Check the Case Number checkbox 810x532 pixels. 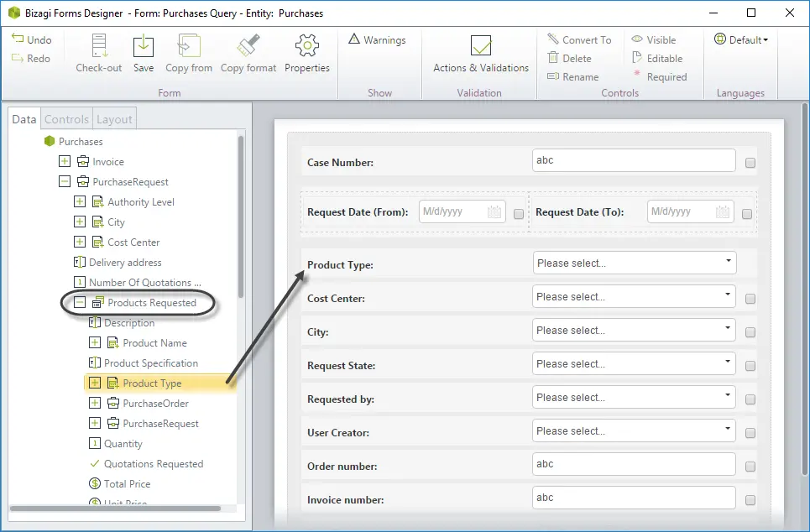tap(750, 163)
